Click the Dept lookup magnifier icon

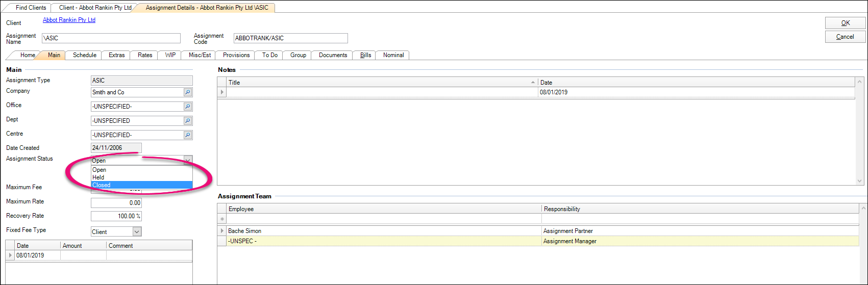[188, 121]
